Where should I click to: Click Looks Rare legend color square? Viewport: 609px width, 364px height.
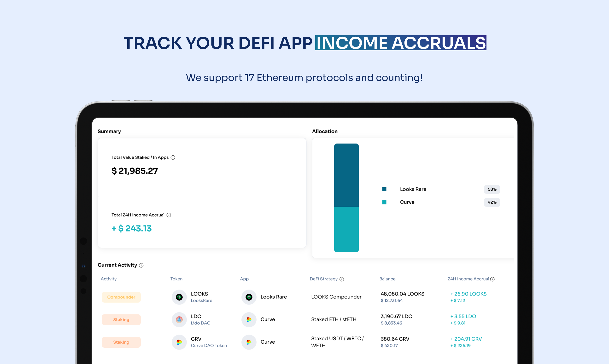[384, 189]
